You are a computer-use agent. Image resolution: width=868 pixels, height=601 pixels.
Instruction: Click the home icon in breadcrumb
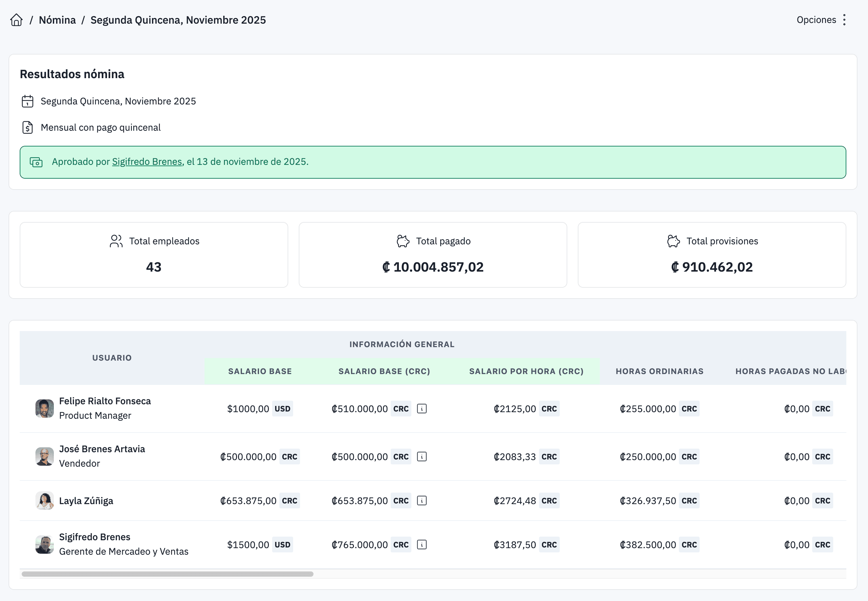[x=16, y=20]
